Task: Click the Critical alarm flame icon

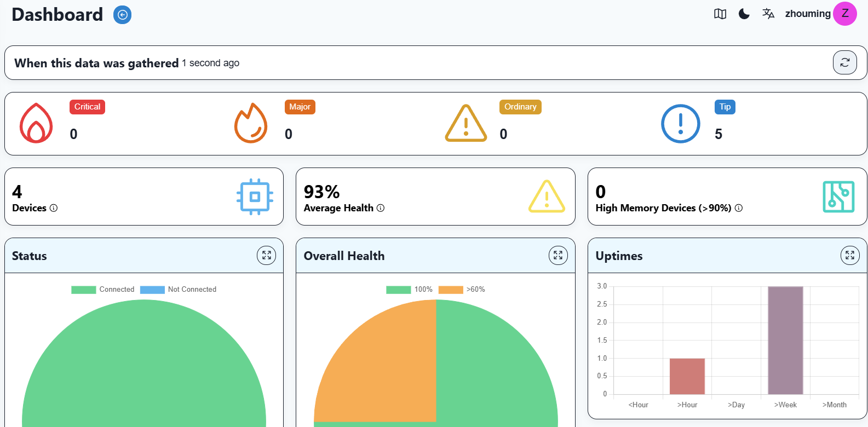Action: click(x=36, y=123)
